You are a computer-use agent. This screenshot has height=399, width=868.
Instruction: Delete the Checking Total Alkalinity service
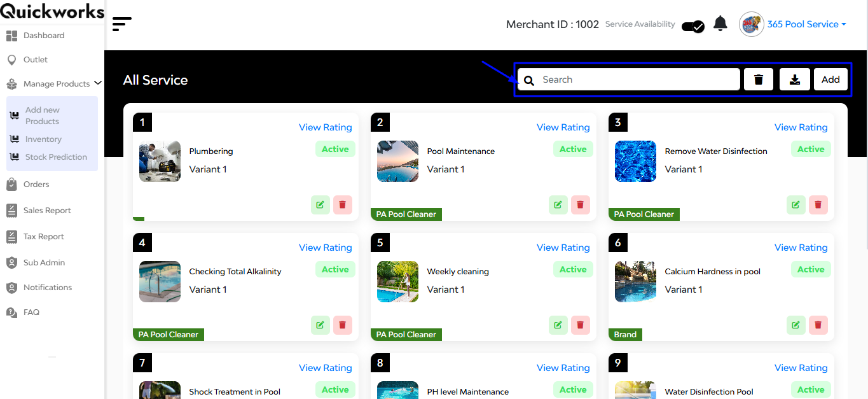coord(343,325)
